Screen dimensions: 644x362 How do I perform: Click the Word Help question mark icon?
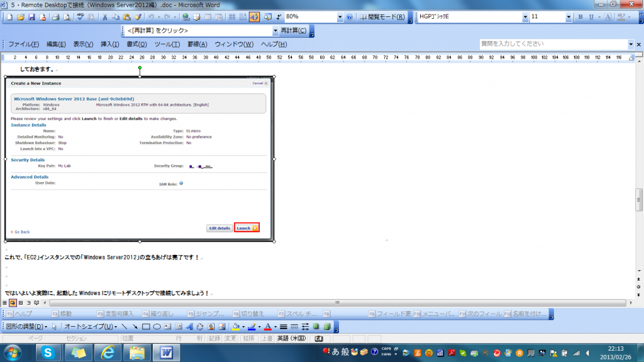point(349,17)
